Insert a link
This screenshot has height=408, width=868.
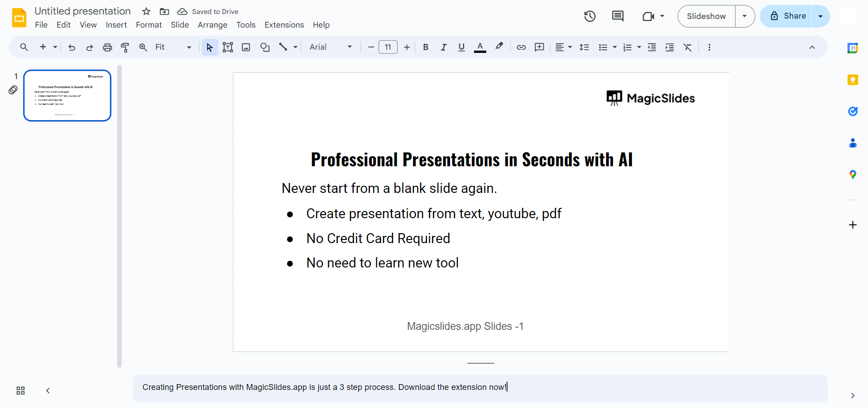[x=521, y=47]
